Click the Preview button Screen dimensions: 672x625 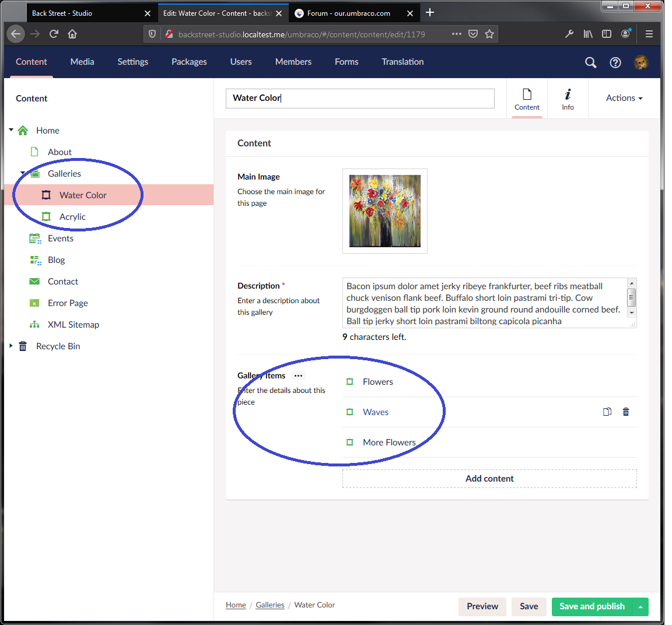coord(482,606)
